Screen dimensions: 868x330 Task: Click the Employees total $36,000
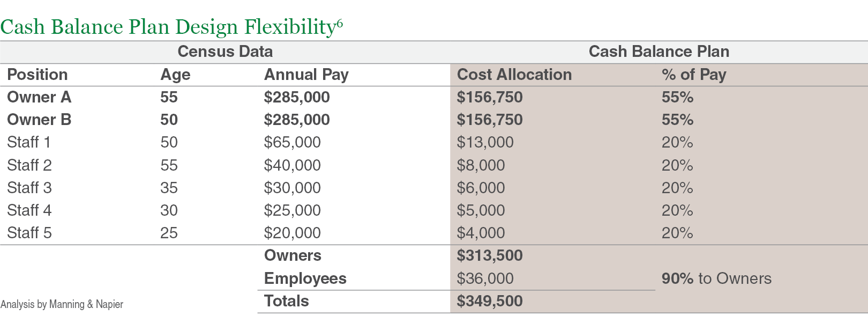click(485, 278)
